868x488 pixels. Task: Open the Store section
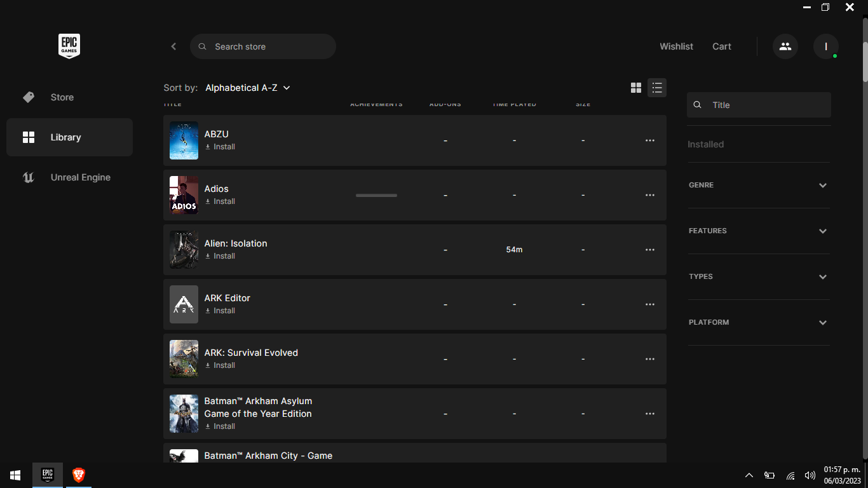click(x=69, y=97)
